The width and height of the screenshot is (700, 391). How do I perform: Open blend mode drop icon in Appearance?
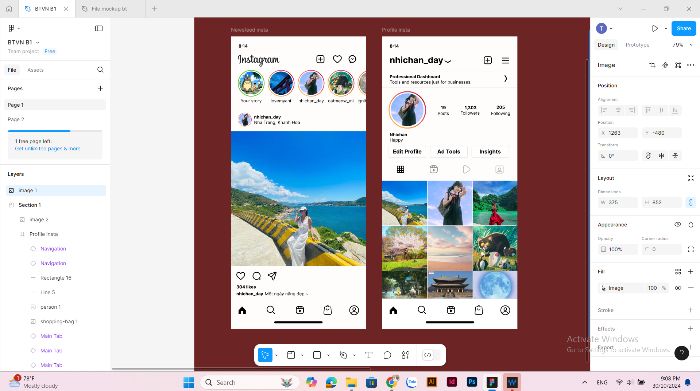[691, 225]
